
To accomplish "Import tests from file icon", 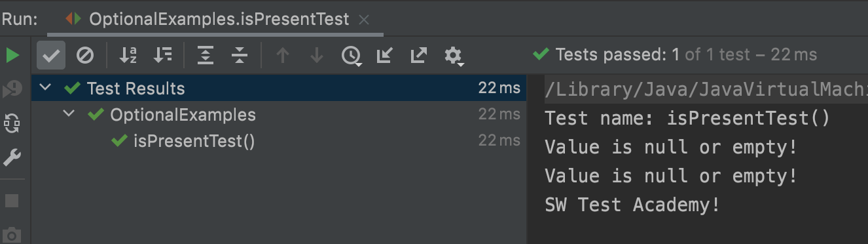I will 385,56.
